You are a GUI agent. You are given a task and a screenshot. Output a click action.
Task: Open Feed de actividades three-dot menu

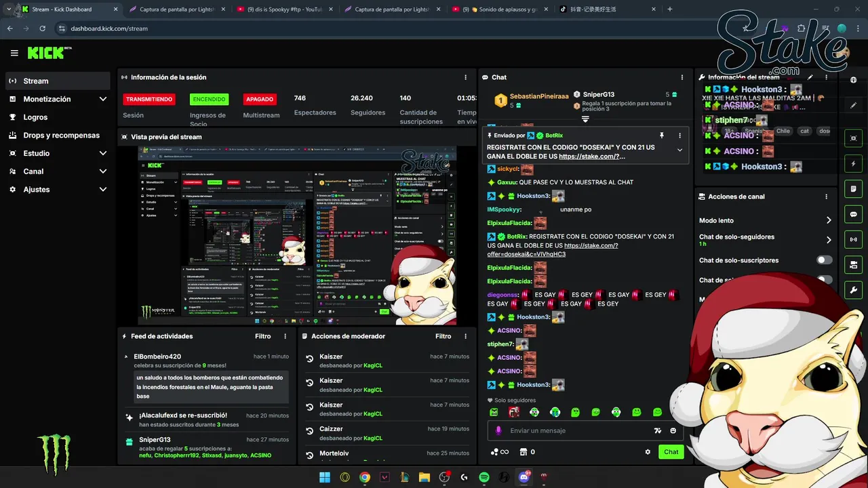(x=285, y=336)
